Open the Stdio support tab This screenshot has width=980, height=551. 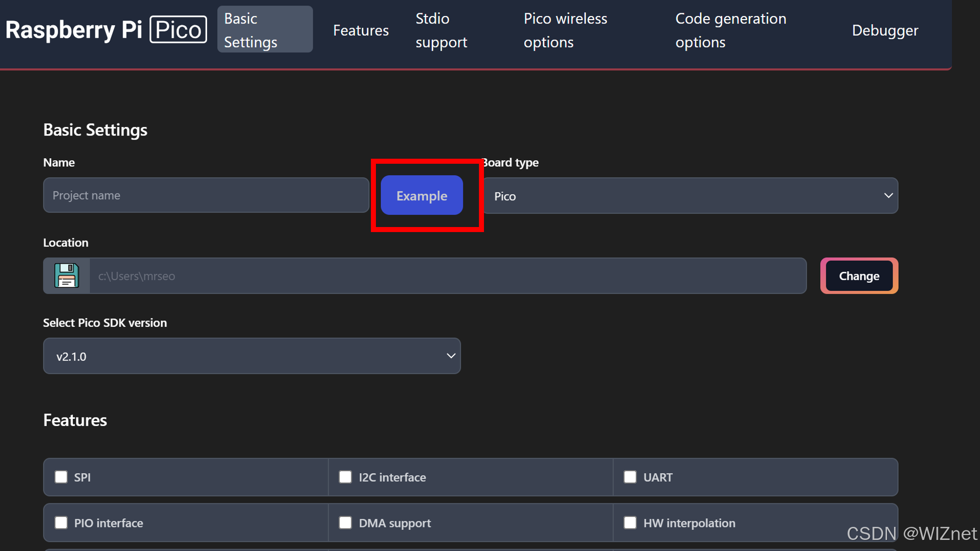[x=441, y=30]
